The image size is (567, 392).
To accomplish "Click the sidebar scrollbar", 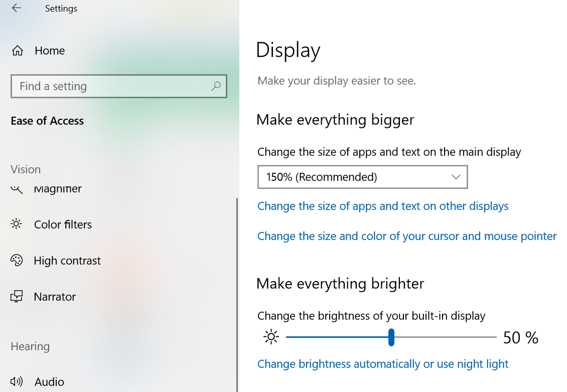I will tap(235, 291).
